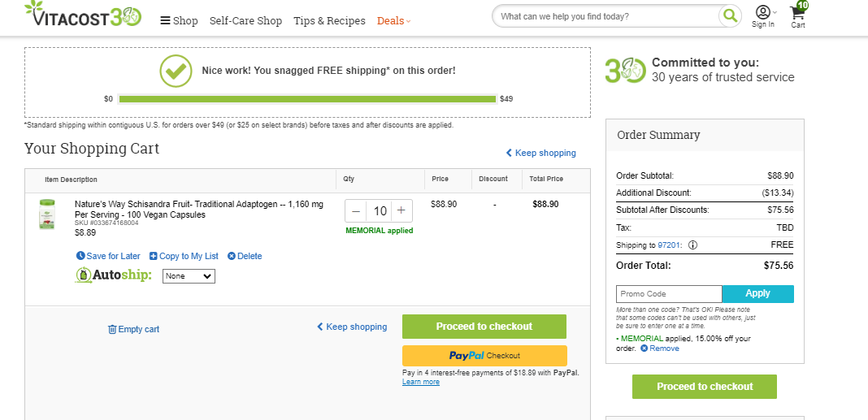Open the shopping cart icon

click(798, 13)
